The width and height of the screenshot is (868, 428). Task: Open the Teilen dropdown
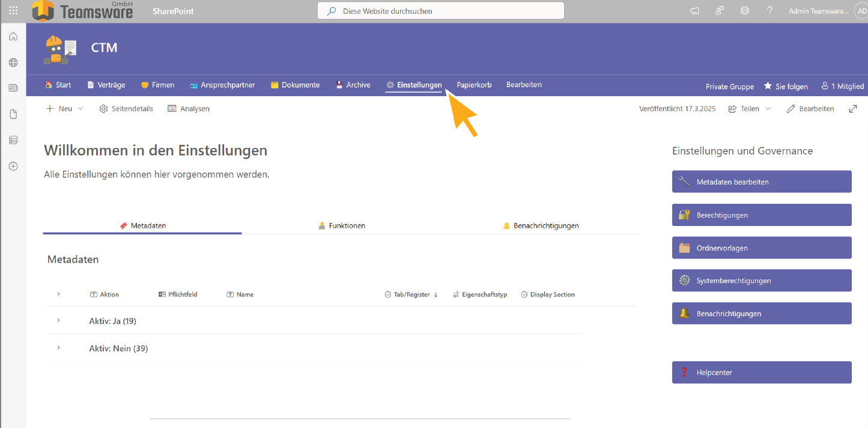750,109
